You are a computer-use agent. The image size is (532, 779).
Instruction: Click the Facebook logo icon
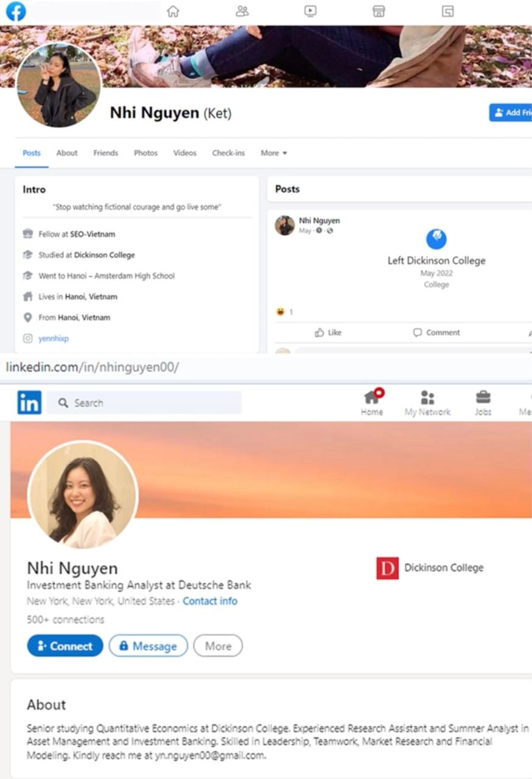tap(16, 12)
